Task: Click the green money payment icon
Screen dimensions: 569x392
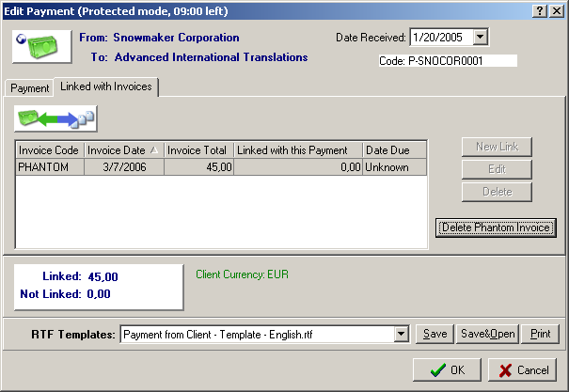Action: coord(42,47)
